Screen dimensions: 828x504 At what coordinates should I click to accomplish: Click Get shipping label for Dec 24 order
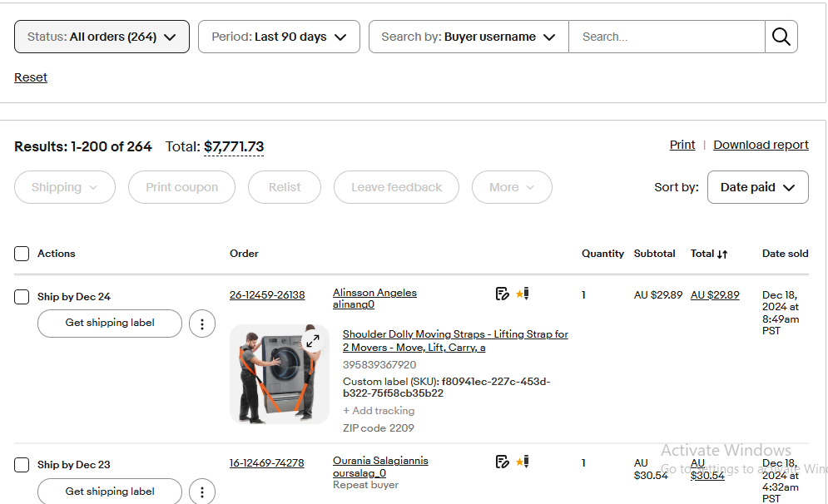point(110,323)
